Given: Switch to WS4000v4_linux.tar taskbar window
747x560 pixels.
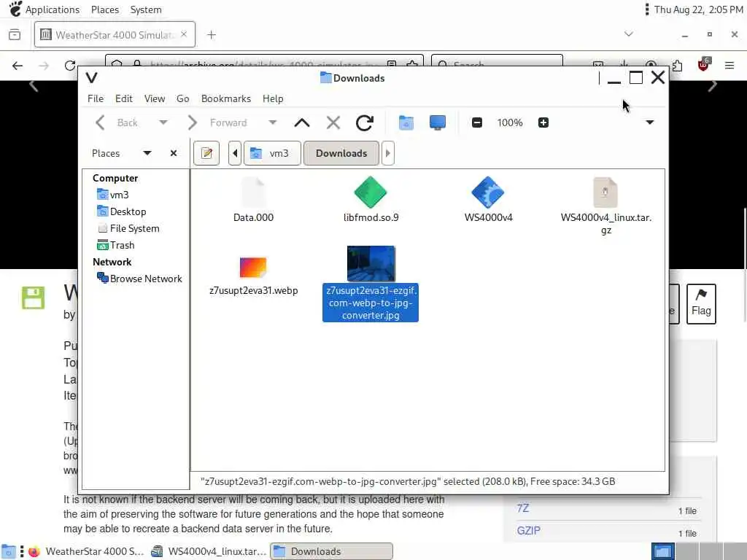Looking at the screenshot, I should coord(208,551).
